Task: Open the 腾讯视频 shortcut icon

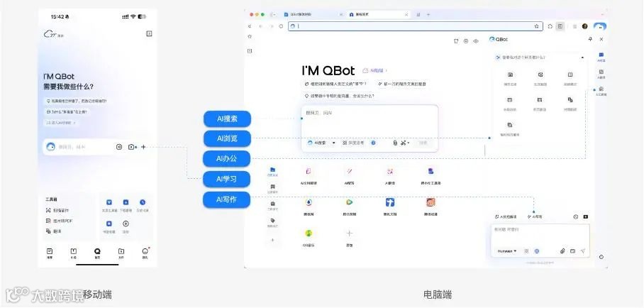Action: 349,202
